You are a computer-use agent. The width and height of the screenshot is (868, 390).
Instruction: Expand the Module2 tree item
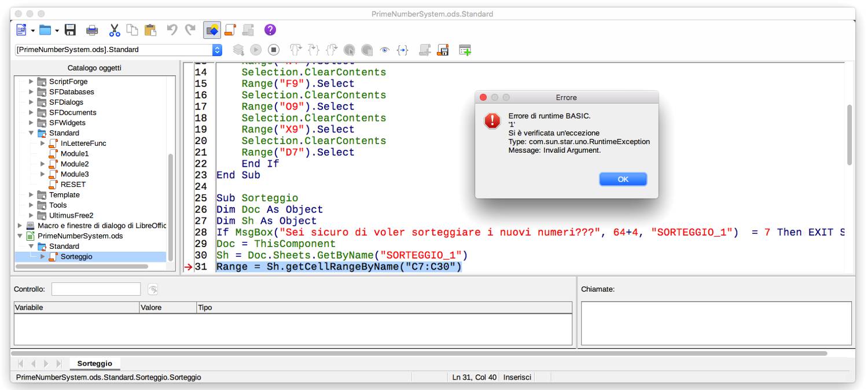[42, 164]
